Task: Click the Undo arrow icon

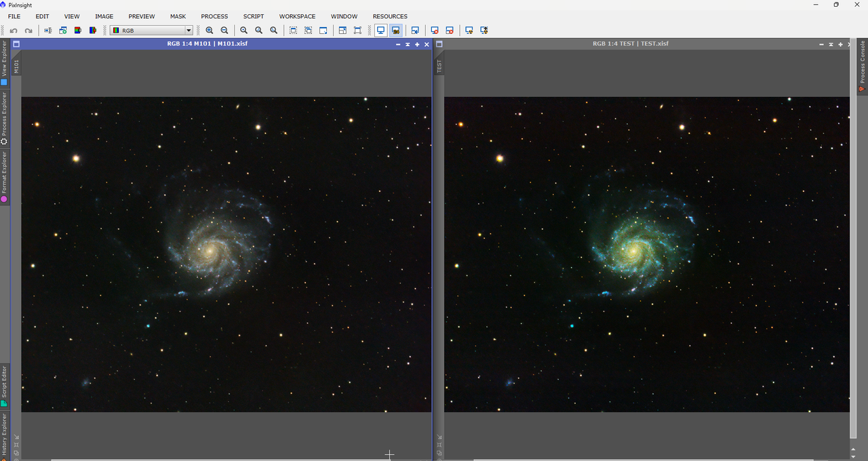Action: pyautogui.click(x=14, y=31)
